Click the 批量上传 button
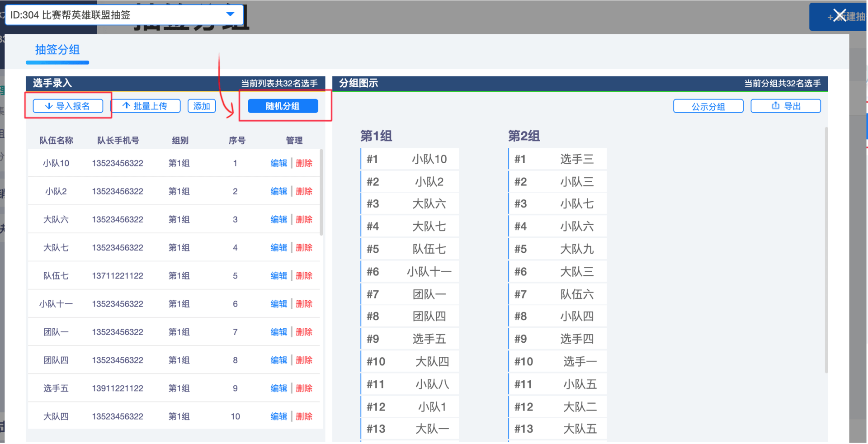Screen dimensions: 868x444 pyautogui.click(x=146, y=106)
